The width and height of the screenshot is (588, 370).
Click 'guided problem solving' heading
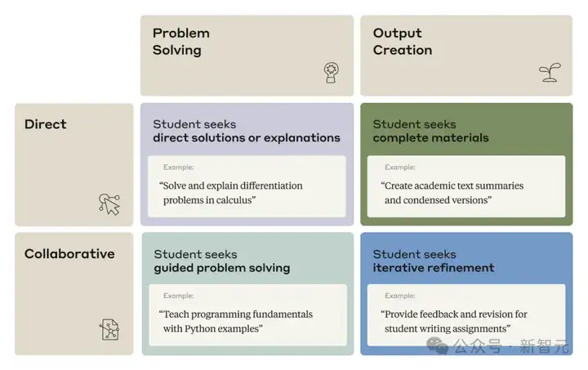(221, 268)
